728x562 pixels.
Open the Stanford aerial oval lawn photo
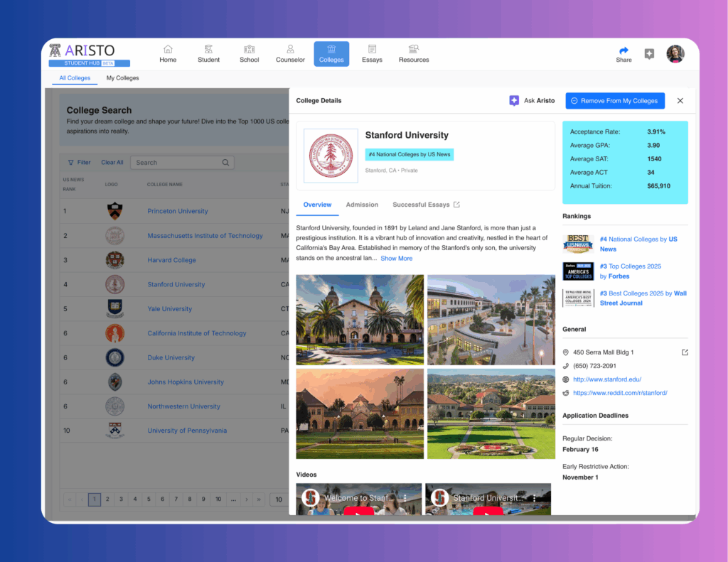[491, 414]
